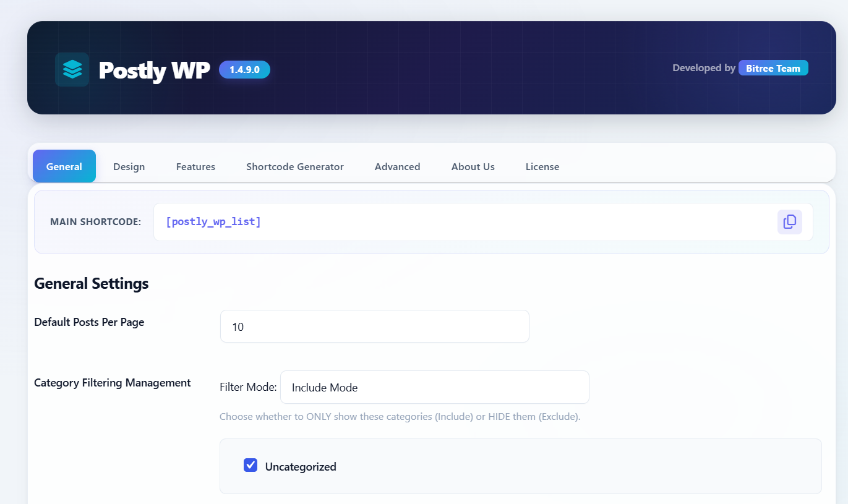
Task: Click the Uncategorized category label
Action: (301, 467)
